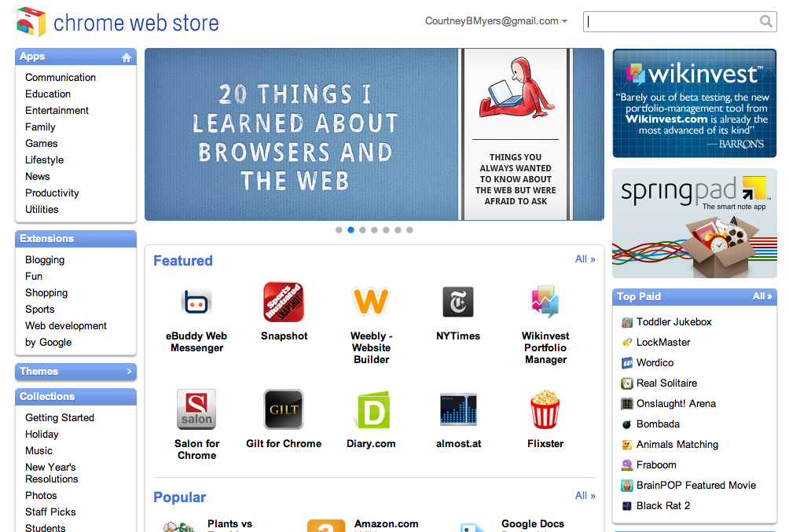Open the Popular section heading

[180, 497]
